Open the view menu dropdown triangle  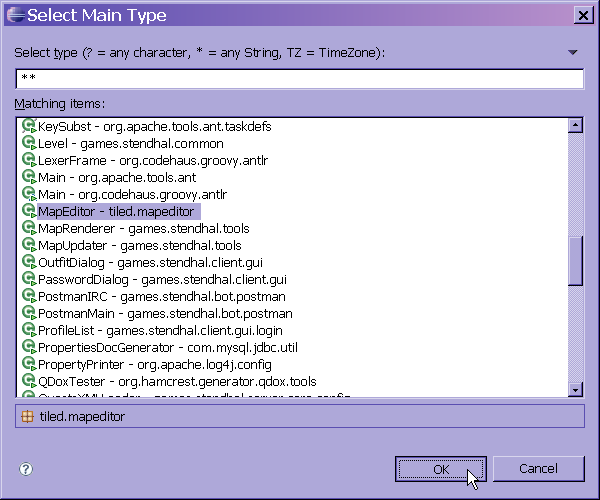click(573, 52)
